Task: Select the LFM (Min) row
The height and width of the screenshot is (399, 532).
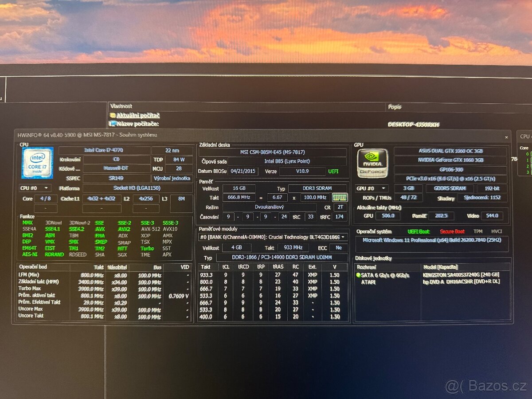Action: [x=105, y=275]
